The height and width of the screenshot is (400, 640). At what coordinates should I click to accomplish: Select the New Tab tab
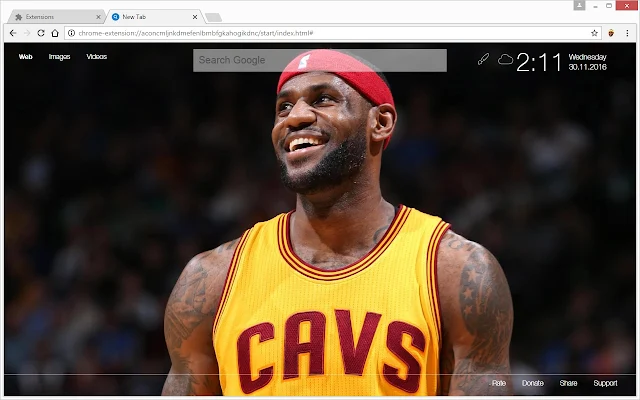point(154,17)
